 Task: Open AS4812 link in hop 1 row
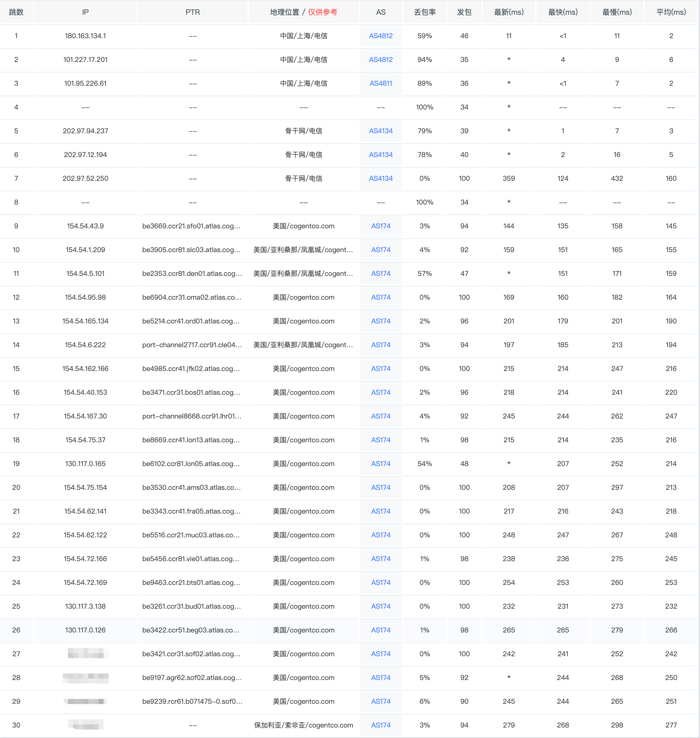pos(381,36)
